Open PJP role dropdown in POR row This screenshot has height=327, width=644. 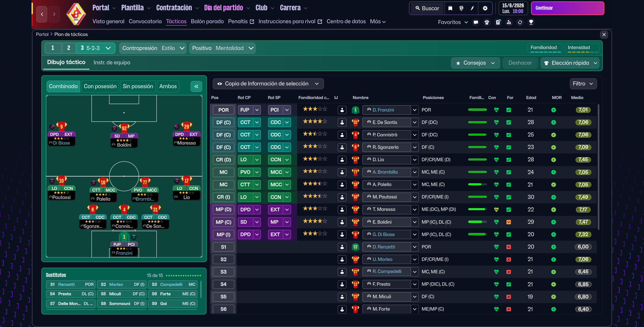point(257,110)
